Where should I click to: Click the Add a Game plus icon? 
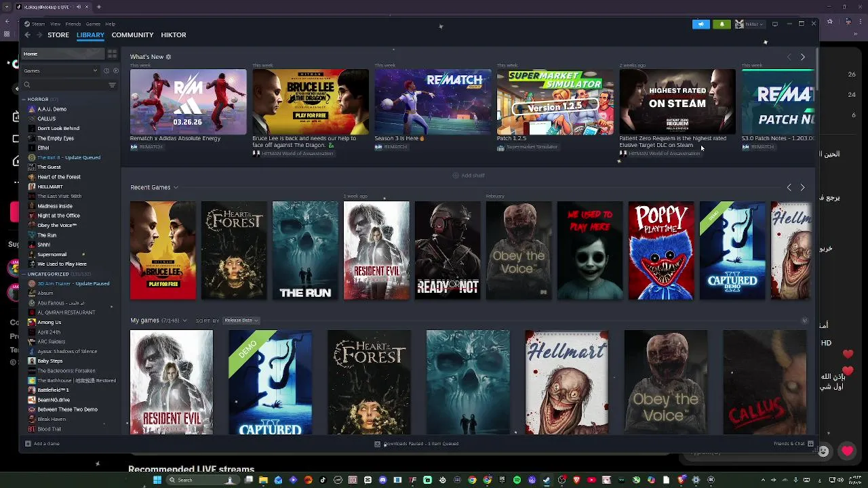click(28, 444)
